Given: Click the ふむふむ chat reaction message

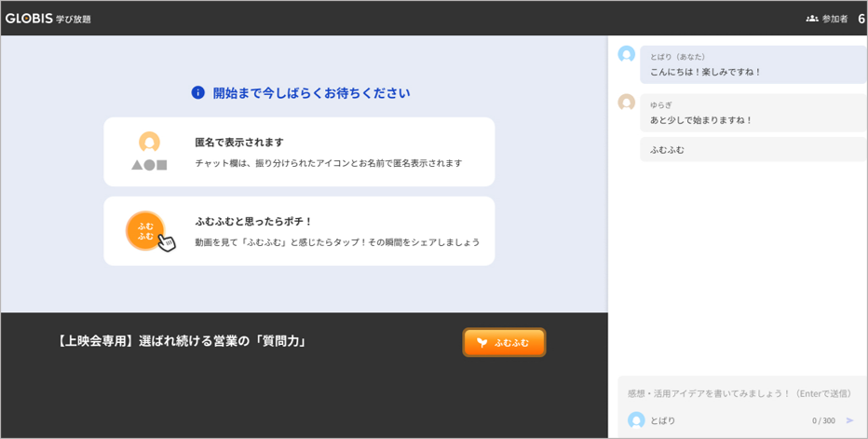Looking at the screenshot, I should 753,150.
